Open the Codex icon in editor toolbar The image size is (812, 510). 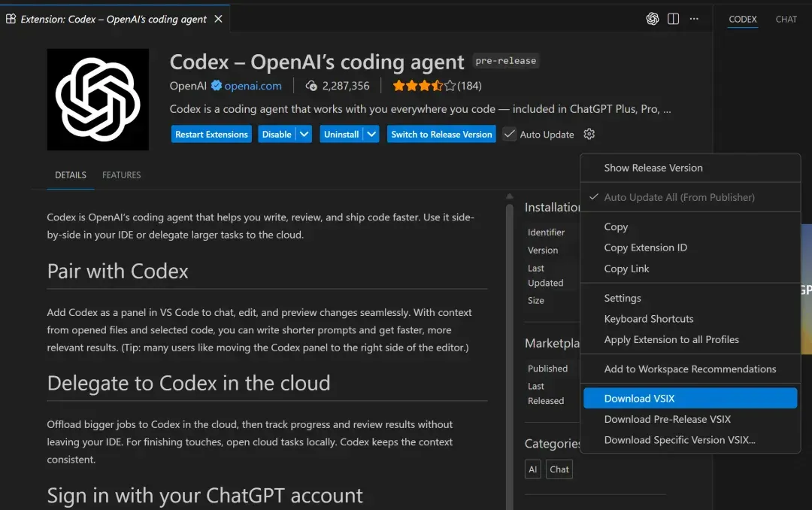click(x=653, y=19)
